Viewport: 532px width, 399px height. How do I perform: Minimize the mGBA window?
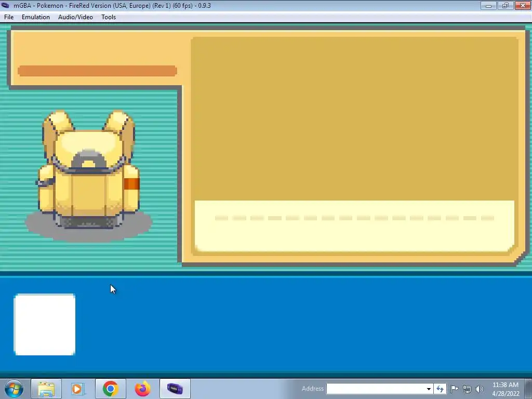click(x=488, y=5)
